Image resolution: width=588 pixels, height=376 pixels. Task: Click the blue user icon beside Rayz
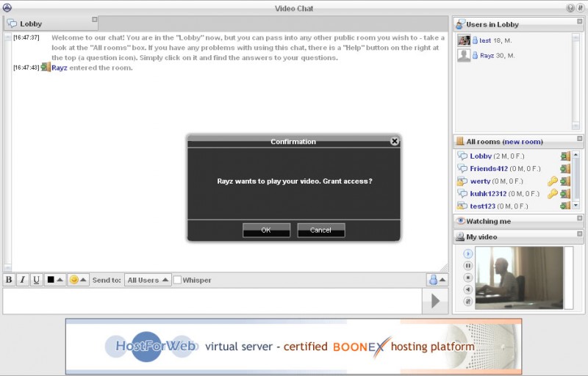click(475, 55)
